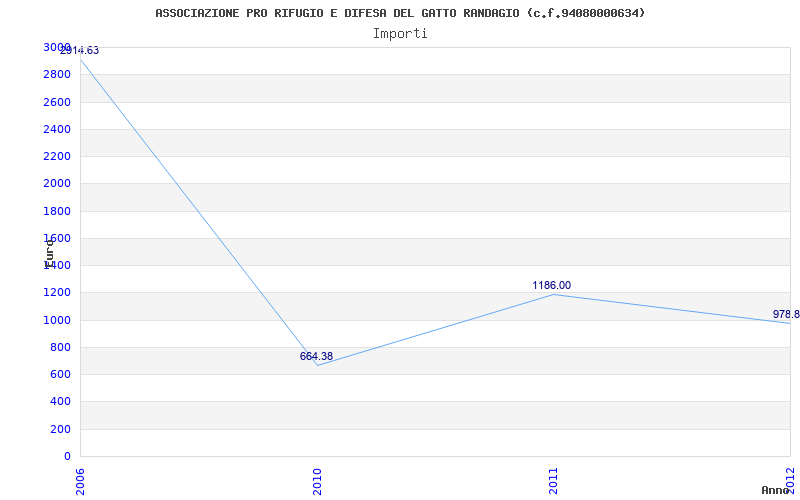
Task: Click the 2200 y-axis tick label
Action: [57, 156]
